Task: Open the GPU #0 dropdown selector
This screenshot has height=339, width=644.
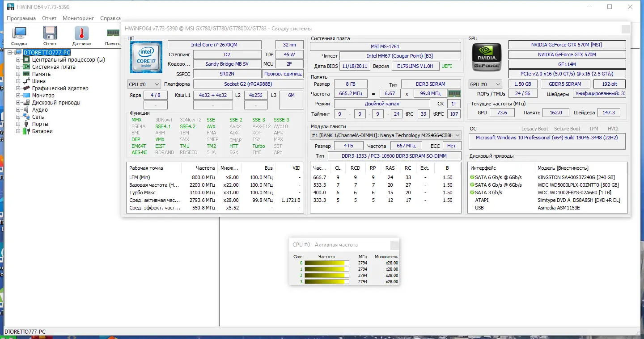Action: click(x=485, y=84)
